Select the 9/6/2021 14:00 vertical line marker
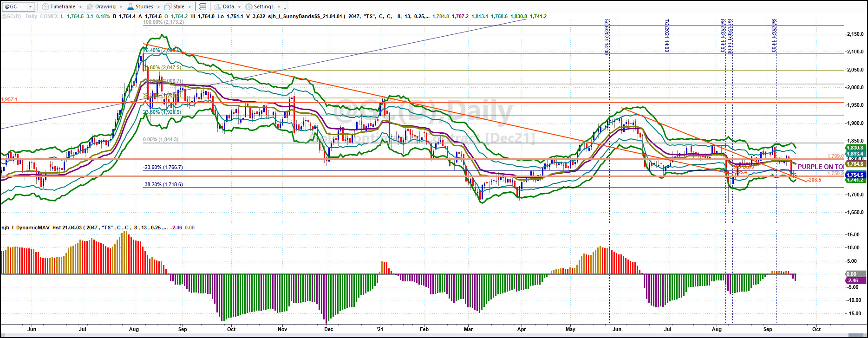The width and height of the screenshot is (868, 338). click(x=774, y=35)
